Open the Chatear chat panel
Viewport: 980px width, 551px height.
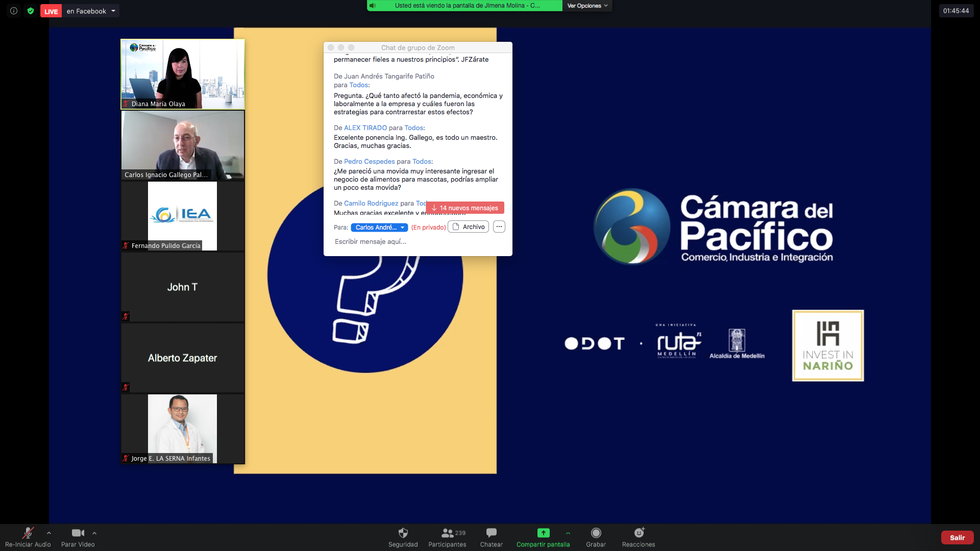click(x=492, y=537)
